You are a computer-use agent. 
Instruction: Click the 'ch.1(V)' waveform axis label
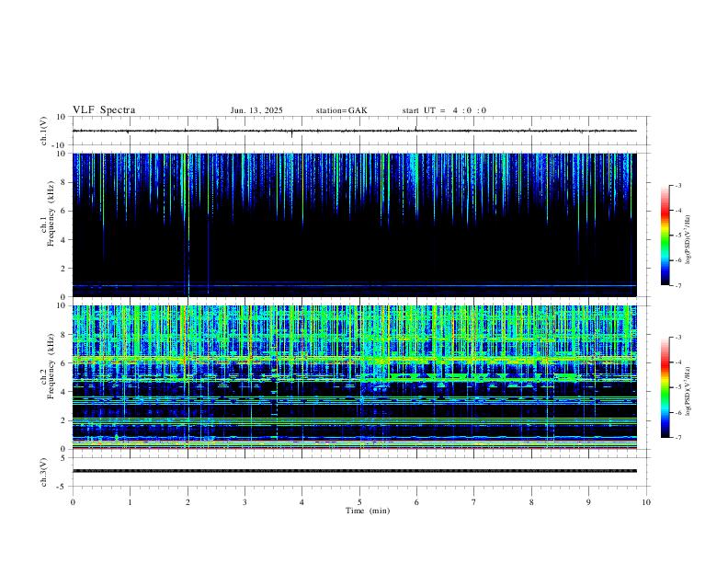(43, 131)
